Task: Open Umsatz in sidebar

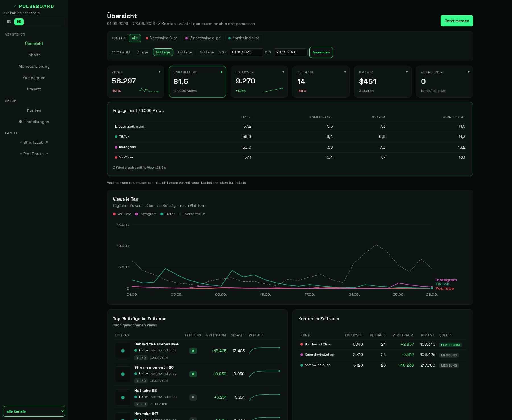Action: [x=34, y=89]
